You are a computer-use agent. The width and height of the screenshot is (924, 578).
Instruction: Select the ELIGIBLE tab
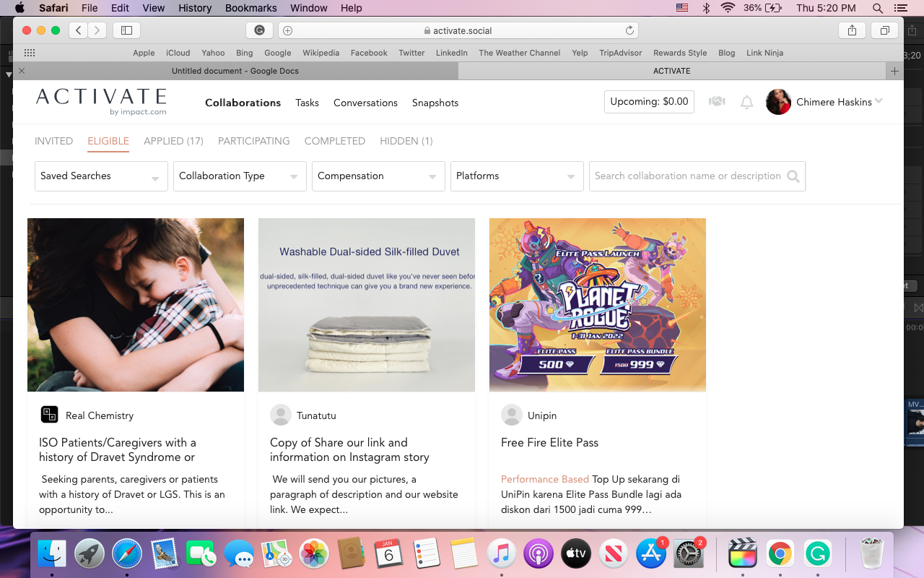point(108,141)
